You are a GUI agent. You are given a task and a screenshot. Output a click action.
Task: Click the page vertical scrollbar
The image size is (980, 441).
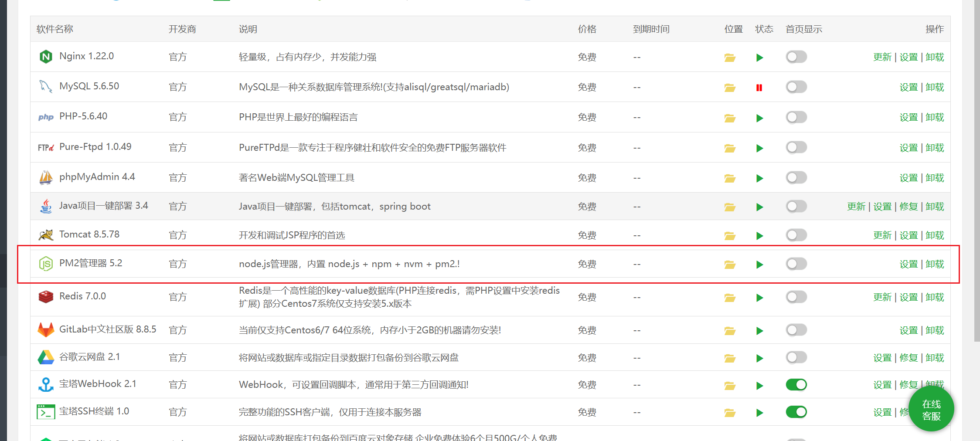coord(977,171)
